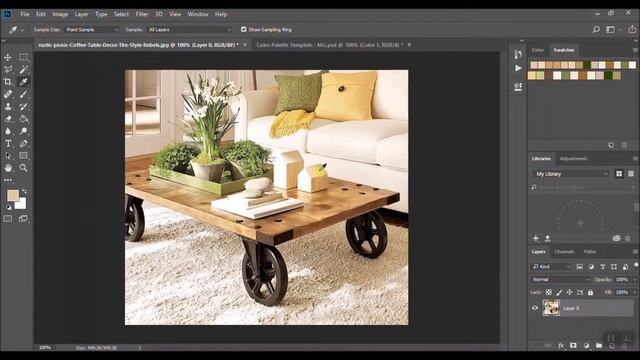Open search icon in options bar
Image resolution: width=640 pixels, height=360 pixels.
(596, 29)
